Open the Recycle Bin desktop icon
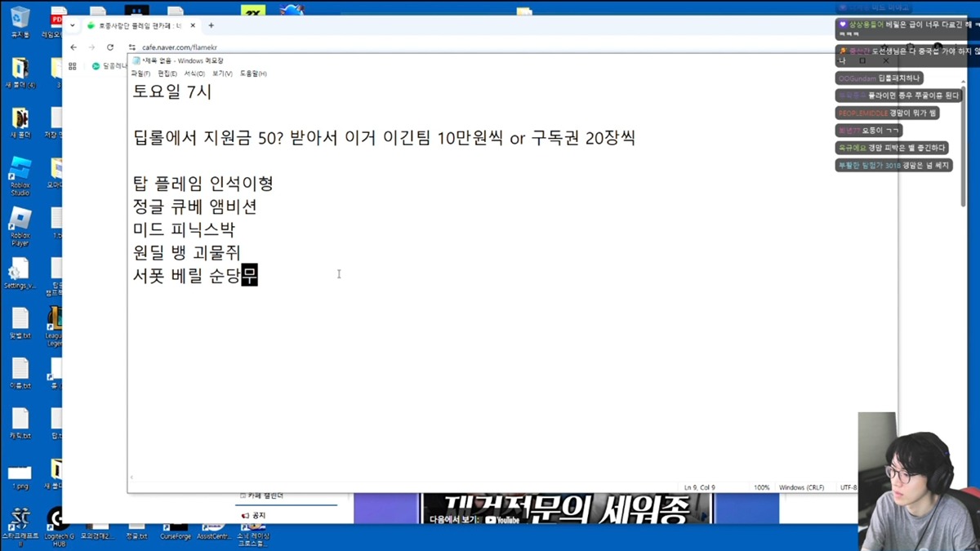This screenshot has height=551, width=980. click(x=20, y=19)
